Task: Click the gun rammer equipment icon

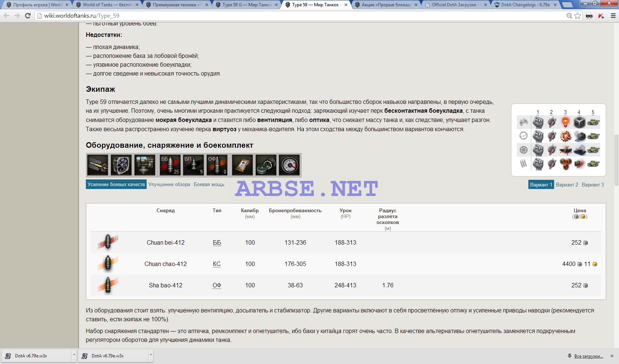Action: [98, 165]
